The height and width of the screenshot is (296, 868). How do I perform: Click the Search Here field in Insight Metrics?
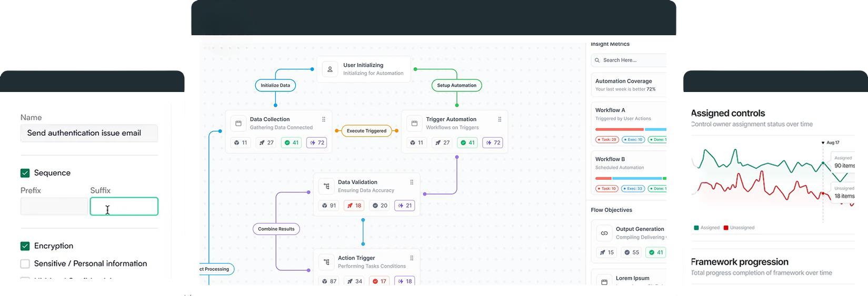632,60
